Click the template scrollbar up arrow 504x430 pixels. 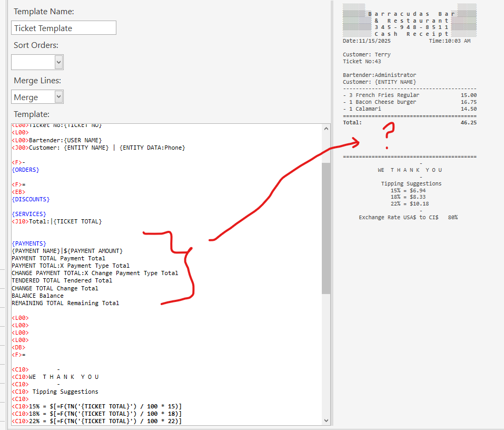326,129
